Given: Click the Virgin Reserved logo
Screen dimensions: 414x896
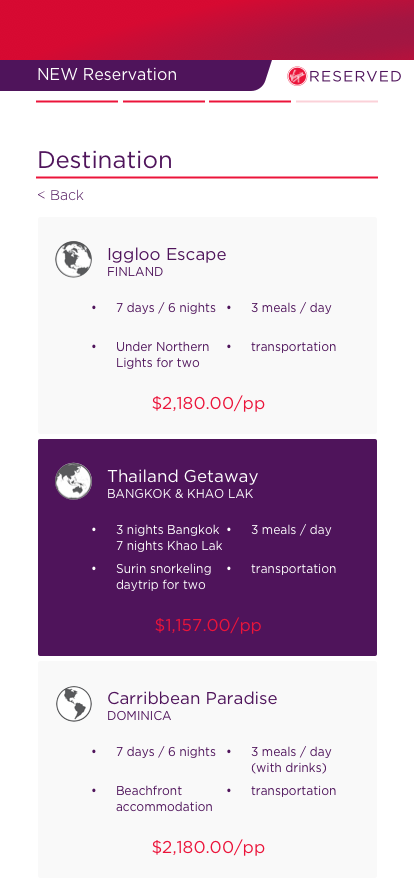Looking at the screenshot, I should pyautogui.click(x=344, y=76).
